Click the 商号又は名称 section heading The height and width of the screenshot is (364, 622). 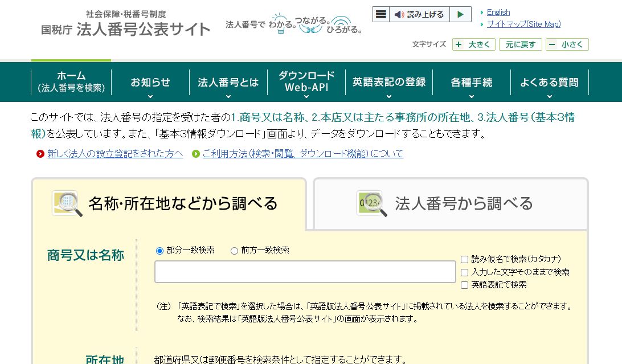pyautogui.click(x=85, y=255)
